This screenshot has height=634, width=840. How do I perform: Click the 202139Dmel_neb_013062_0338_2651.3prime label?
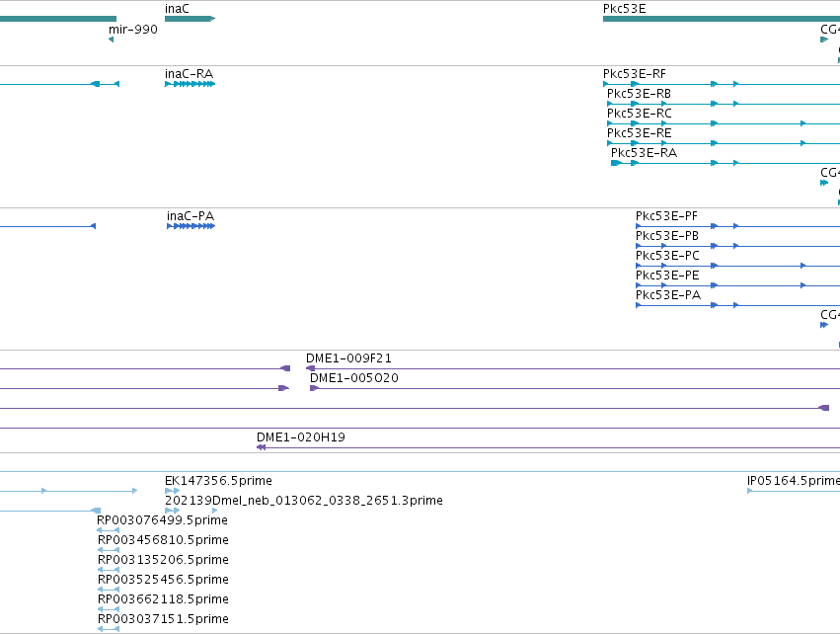click(x=304, y=501)
